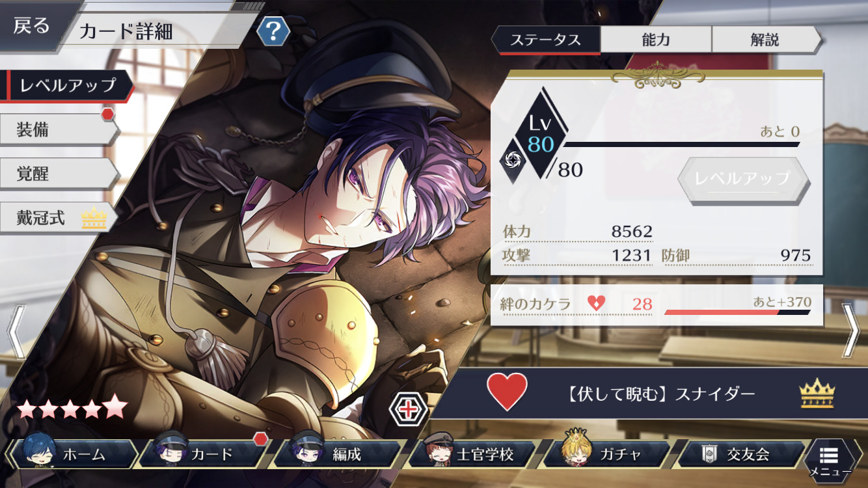Switch to the 解説 tab
Image resolution: width=868 pixels, height=488 pixels.
[766, 40]
